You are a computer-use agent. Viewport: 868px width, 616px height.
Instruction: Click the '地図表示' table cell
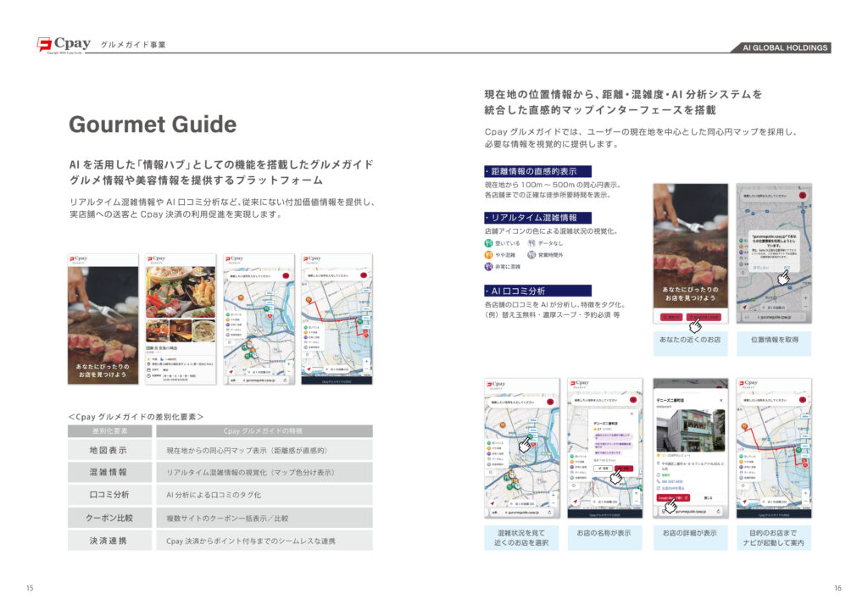coord(109,450)
